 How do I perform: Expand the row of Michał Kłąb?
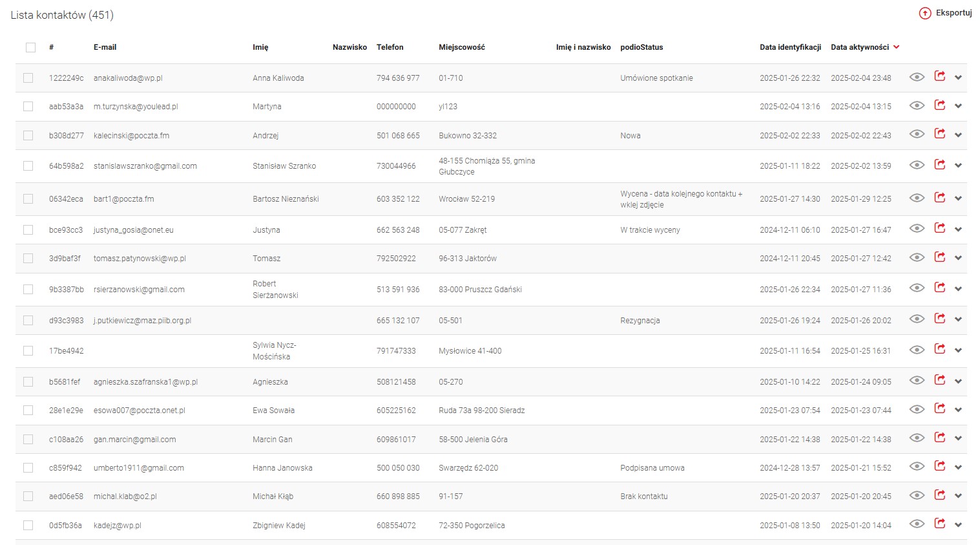click(x=959, y=496)
